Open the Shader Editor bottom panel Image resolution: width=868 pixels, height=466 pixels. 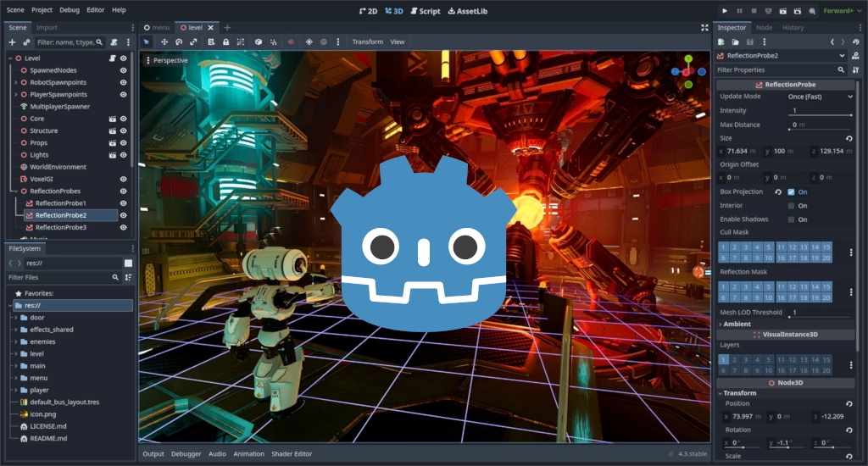292,454
